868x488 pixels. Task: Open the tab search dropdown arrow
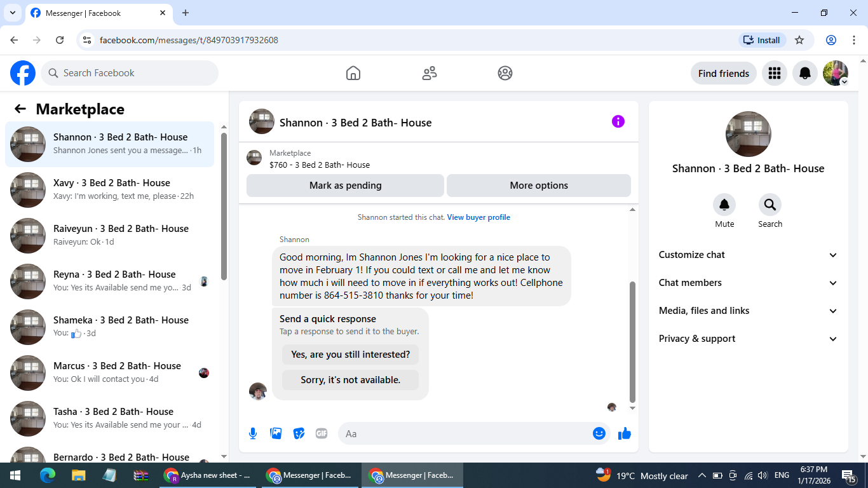click(12, 13)
